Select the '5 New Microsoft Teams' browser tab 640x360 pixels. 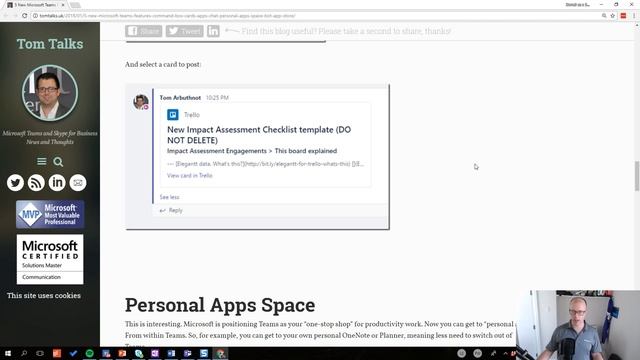click(35, 5)
